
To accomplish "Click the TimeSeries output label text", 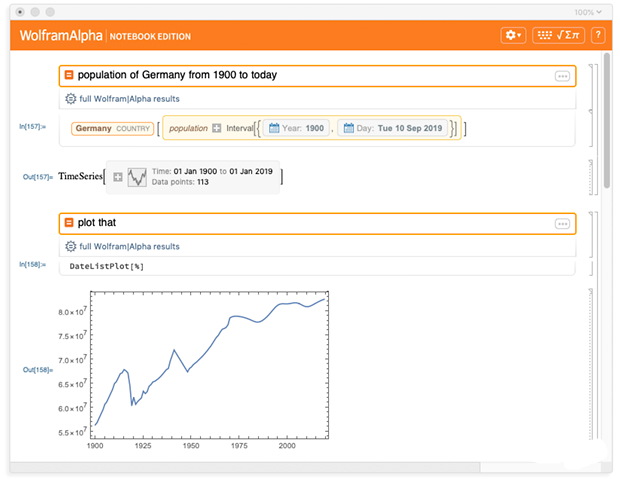I will click(80, 176).
